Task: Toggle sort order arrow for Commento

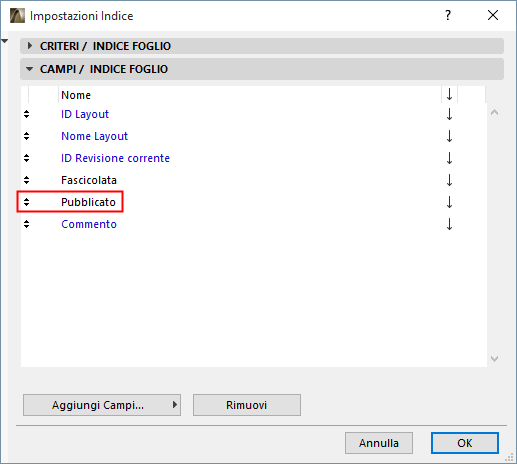Action: click(449, 224)
